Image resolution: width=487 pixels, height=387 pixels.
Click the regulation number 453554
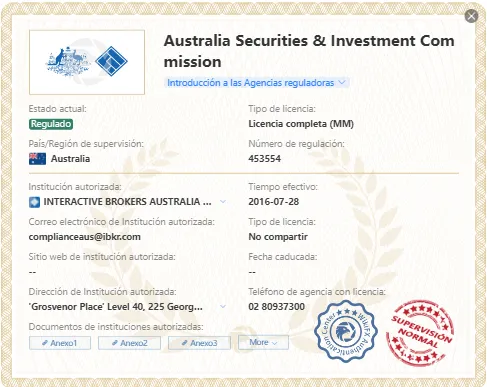tap(265, 159)
